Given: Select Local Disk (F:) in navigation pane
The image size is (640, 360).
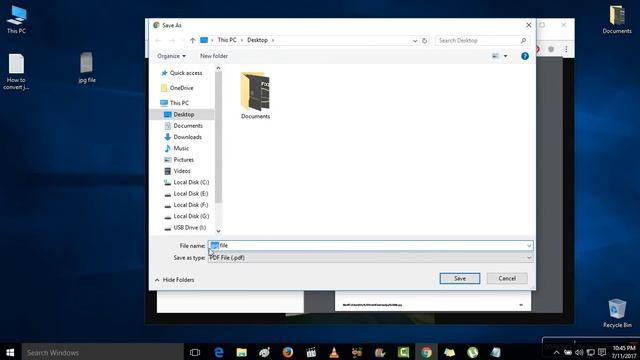Looking at the screenshot, I should pos(186,205).
